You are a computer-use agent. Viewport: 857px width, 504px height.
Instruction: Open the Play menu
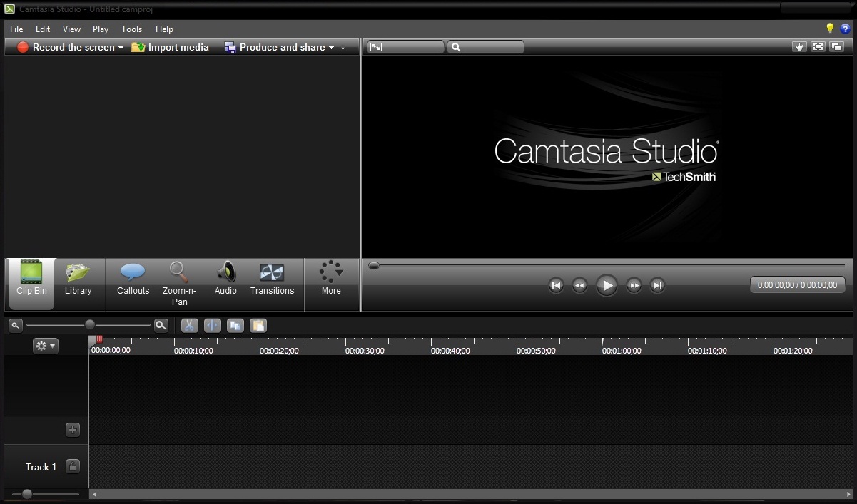click(x=101, y=29)
